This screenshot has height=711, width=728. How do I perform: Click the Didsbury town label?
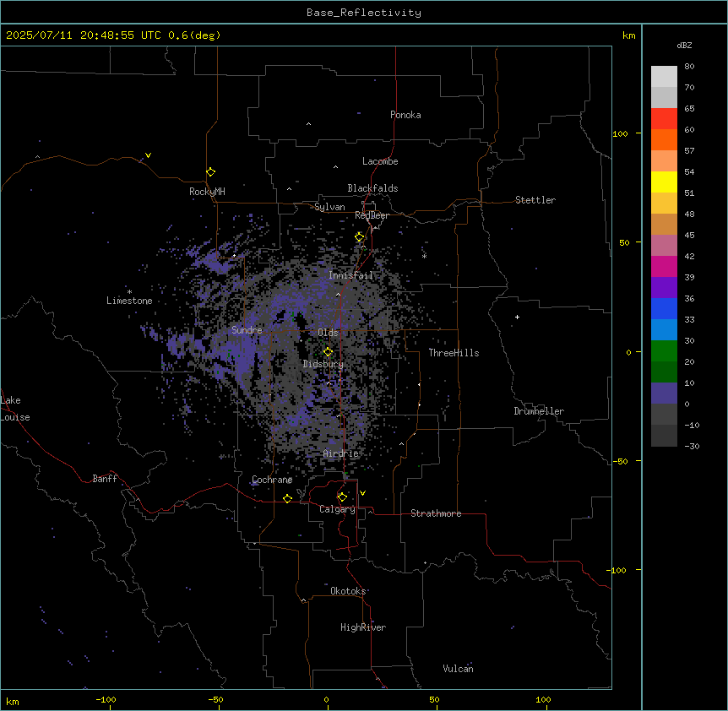323,364
